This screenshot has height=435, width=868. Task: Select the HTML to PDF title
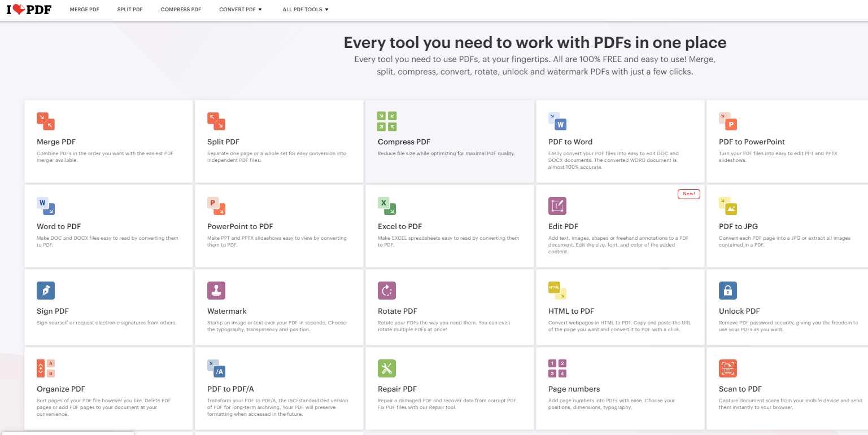tap(572, 311)
